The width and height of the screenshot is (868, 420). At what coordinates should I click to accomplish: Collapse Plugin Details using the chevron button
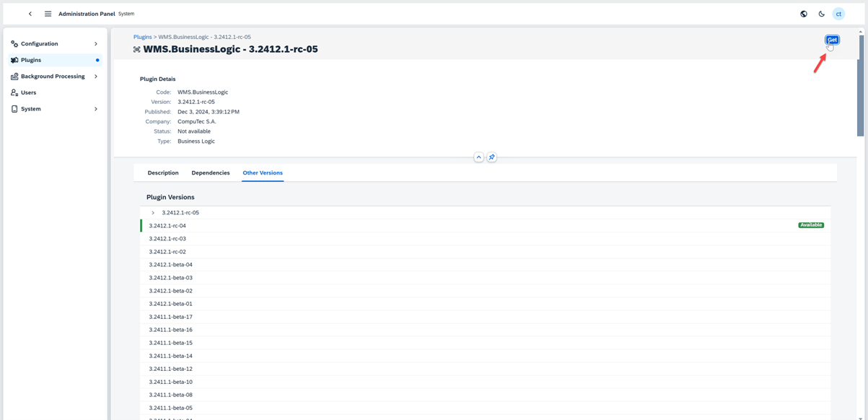point(478,157)
